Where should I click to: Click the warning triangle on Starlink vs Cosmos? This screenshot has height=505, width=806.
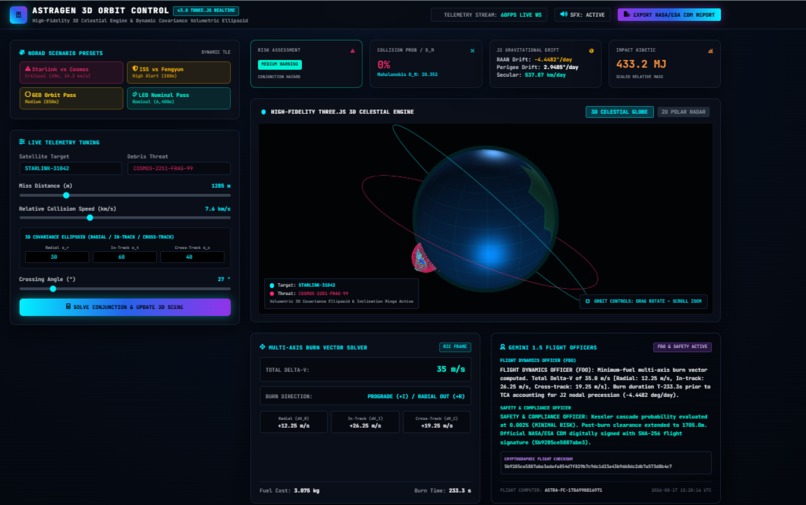pyautogui.click(x=28, y=68)
